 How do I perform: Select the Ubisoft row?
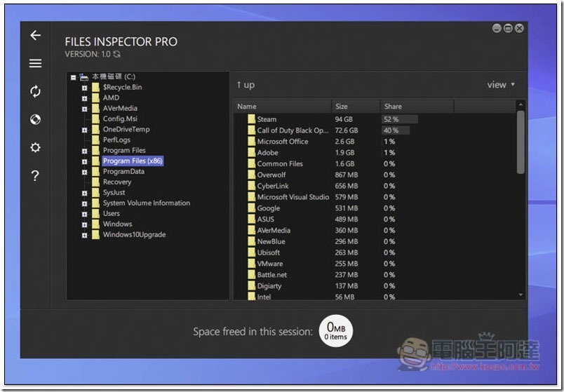[375, 253]
